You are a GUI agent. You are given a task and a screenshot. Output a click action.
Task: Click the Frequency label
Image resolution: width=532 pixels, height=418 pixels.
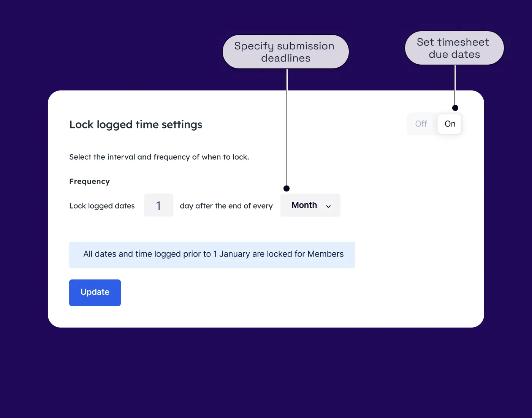[x=89, y=181]
